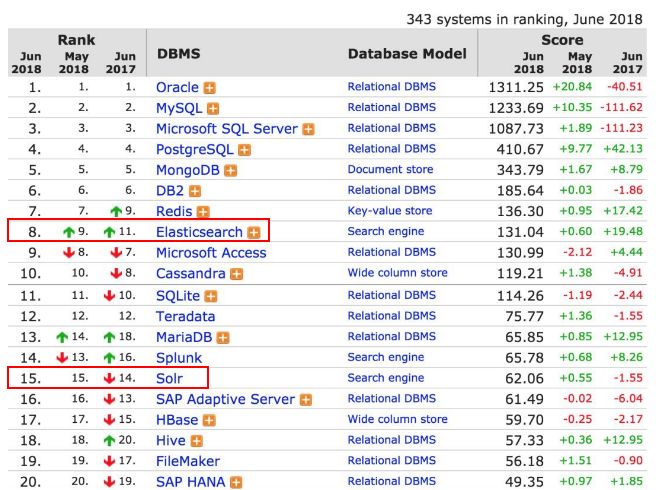656x490 pixels.
Task: Click the Score column header
Action: 562,40
